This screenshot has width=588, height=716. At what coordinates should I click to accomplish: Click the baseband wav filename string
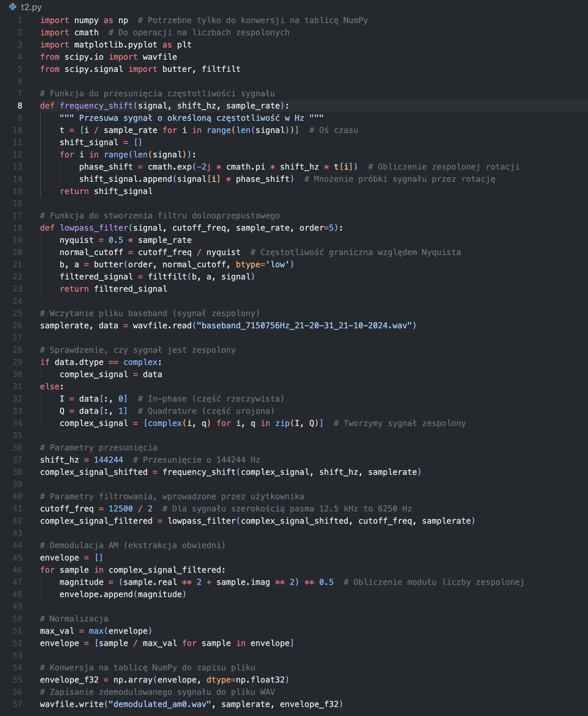pyautogui.click(x=304, y=326)
